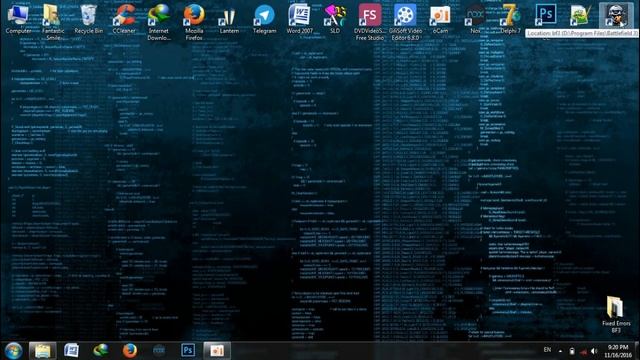Select the Lantern desktop shortcut
Image resolution: width=640 pixels, height=360 pixels.
(229, 19)
